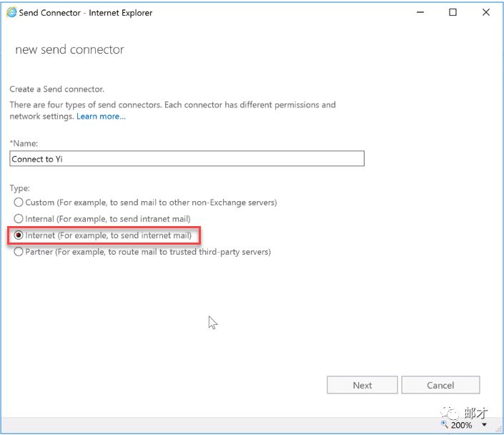Click the 'Type:' section label
The width and height of the screenshot is (504, 435).
[x=20, y=187]
